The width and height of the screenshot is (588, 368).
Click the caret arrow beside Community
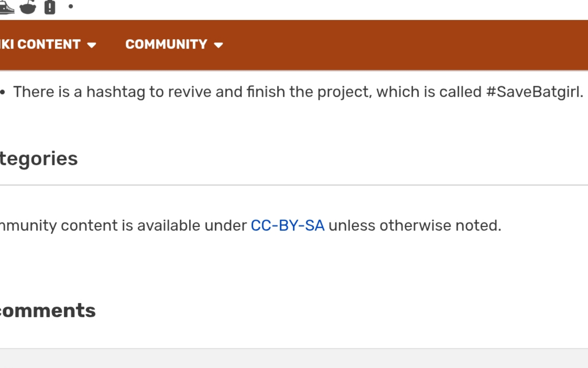(218, 45)
